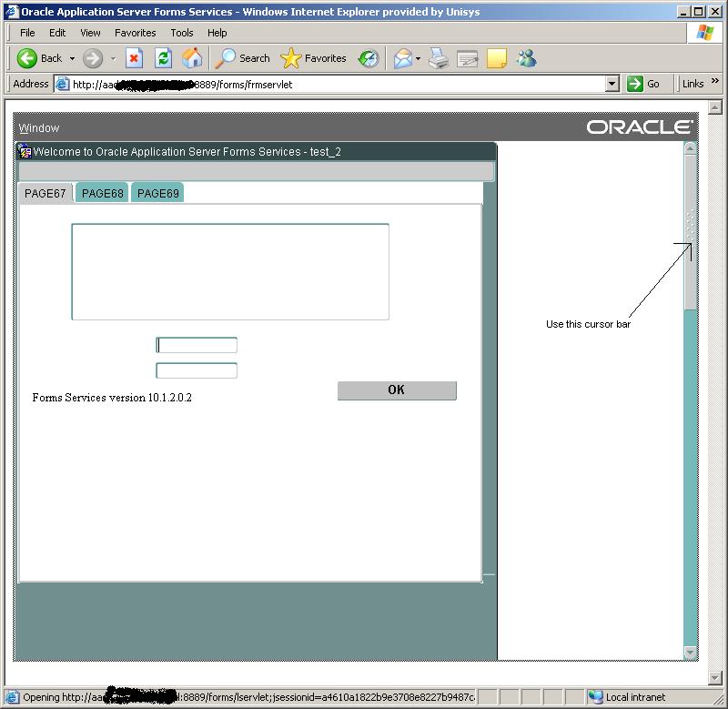Open the Help menu

[217, 33]
